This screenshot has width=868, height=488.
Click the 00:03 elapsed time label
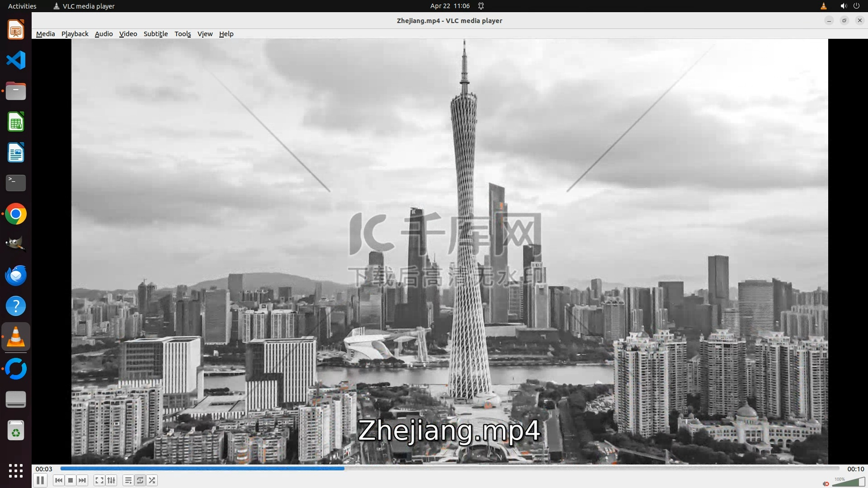44,469
